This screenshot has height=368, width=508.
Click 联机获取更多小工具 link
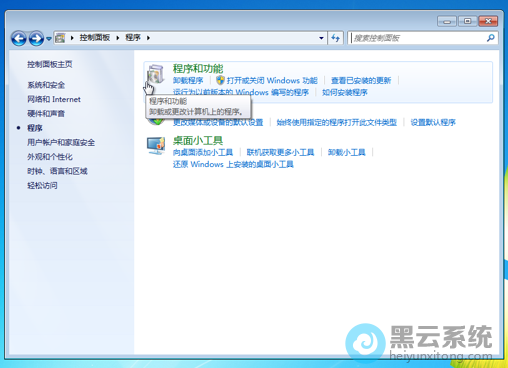point(280,153)
